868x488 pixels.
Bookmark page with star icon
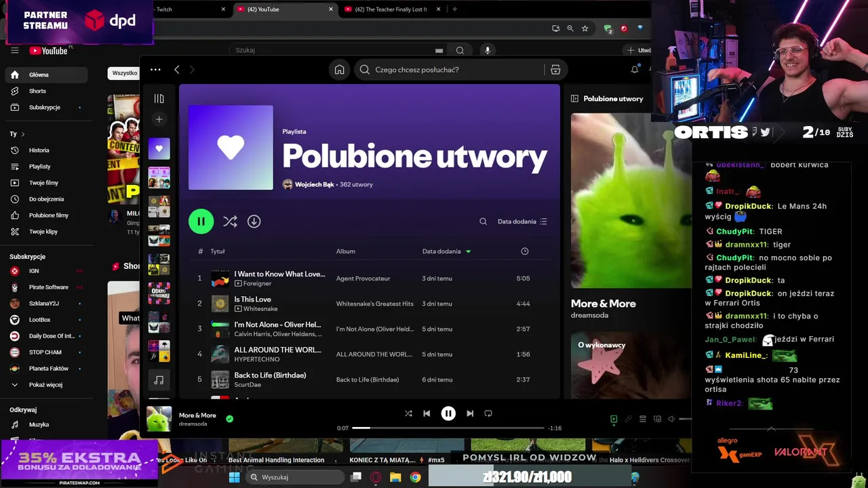pyautogui.click(x=585, y=28)
